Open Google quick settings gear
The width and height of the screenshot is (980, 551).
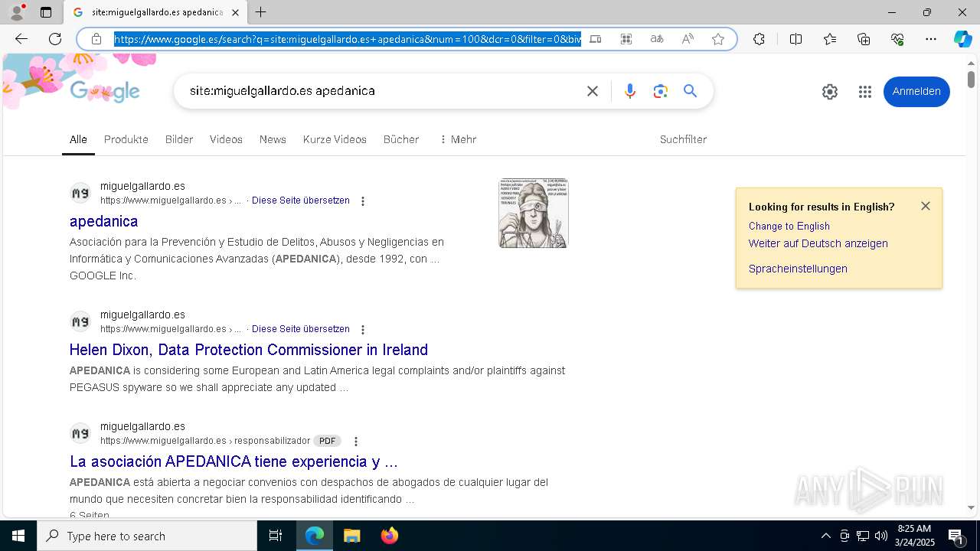click(x=830, y=92)
